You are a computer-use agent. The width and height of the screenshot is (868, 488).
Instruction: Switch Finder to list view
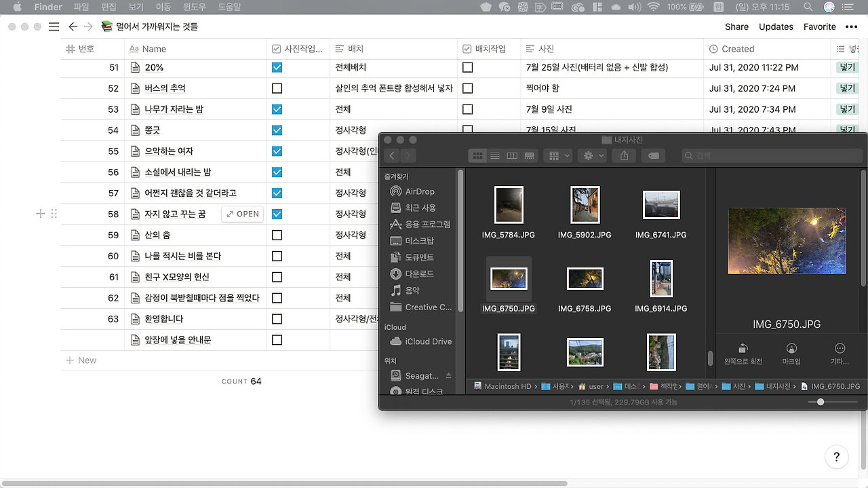click(495, 155)
